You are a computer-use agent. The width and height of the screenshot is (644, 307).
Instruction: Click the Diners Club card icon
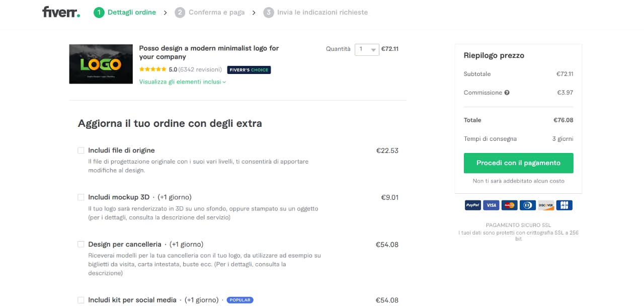click(528, 205)
